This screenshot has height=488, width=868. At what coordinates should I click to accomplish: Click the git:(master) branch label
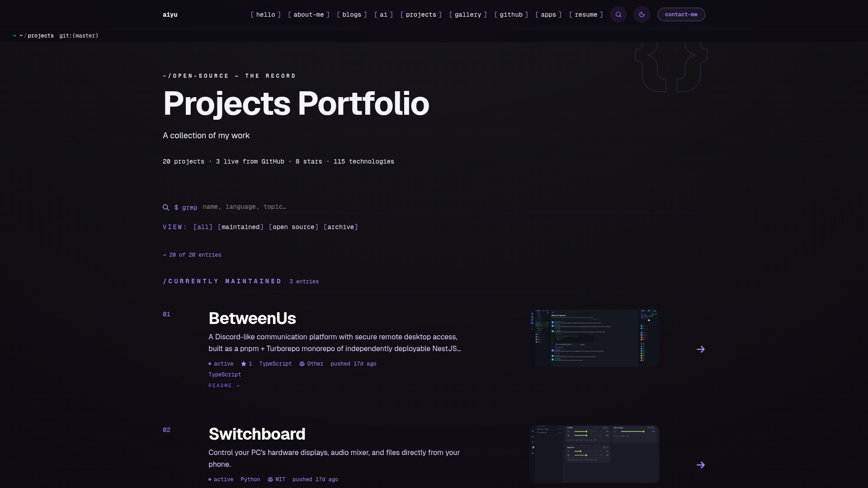click(79, 36)
